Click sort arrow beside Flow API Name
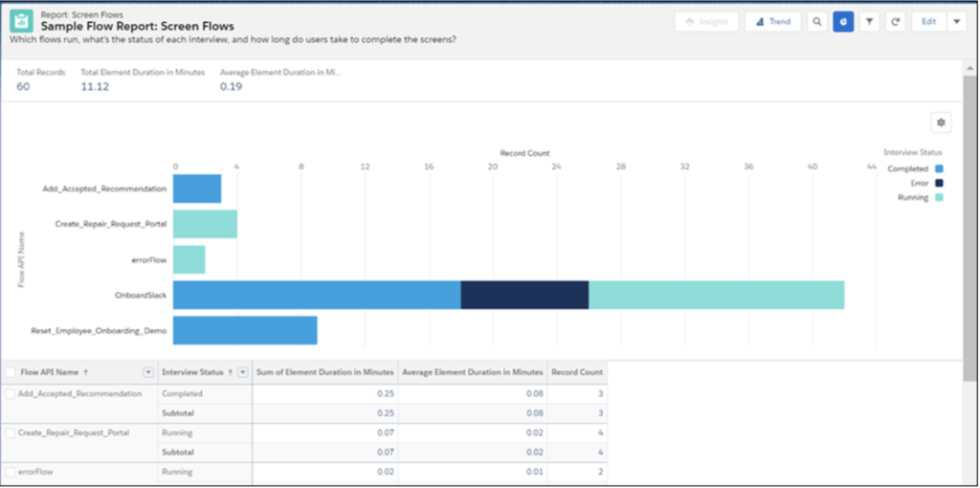The image size is (980, 488). [86, 372]
